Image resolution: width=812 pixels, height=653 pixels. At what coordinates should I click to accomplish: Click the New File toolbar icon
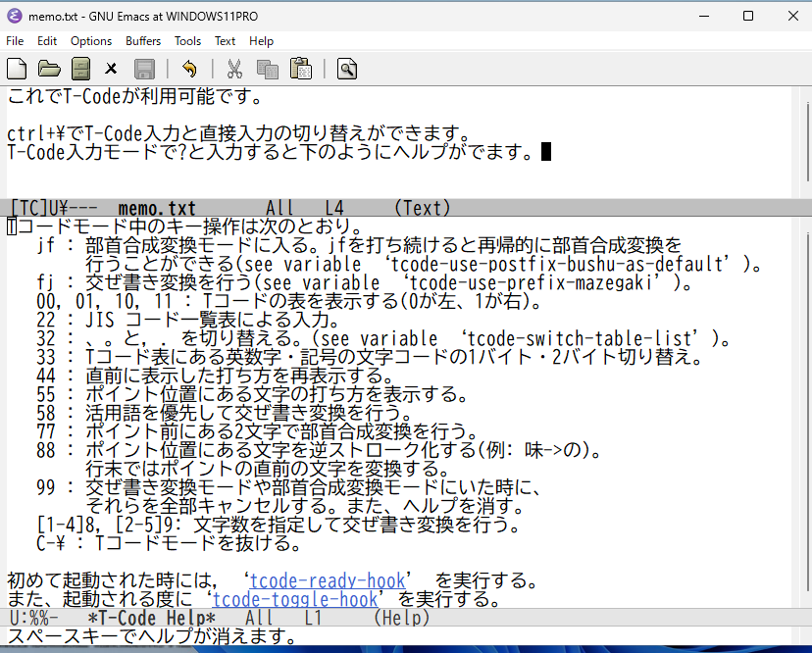tap(17, 69)
